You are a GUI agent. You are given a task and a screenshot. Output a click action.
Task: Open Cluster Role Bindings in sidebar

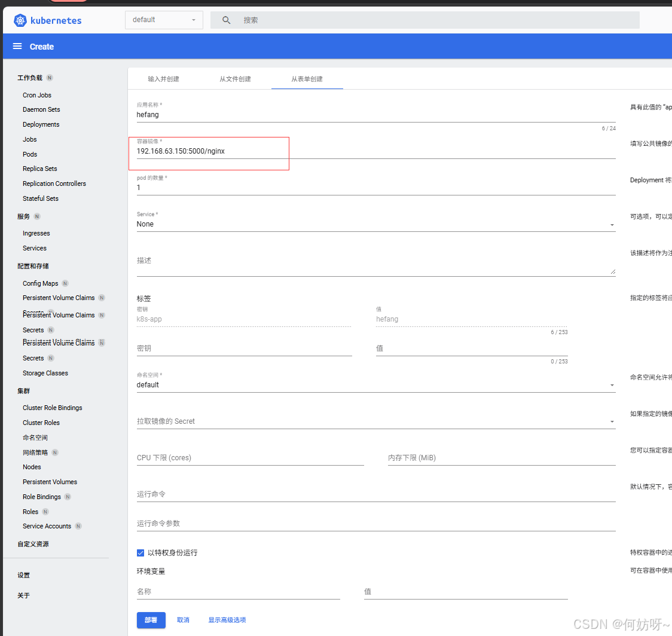pyautogui.click(x=52, y=408)
